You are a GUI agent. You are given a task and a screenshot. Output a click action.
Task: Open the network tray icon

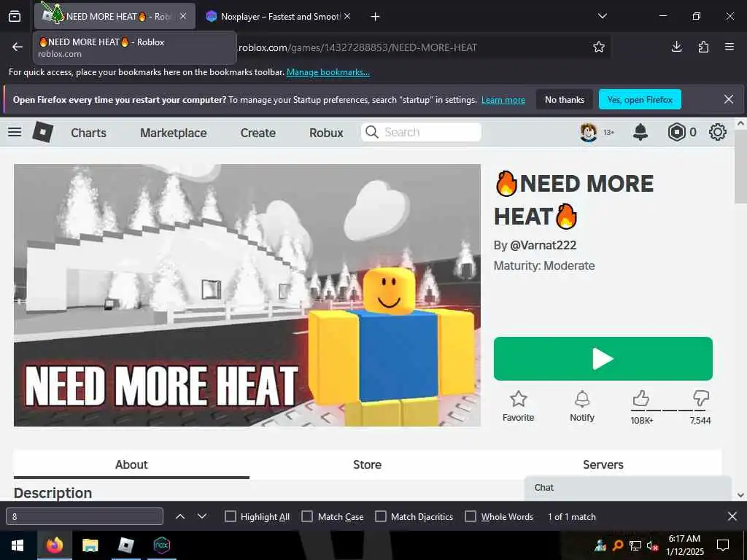[x=635, y=545]
